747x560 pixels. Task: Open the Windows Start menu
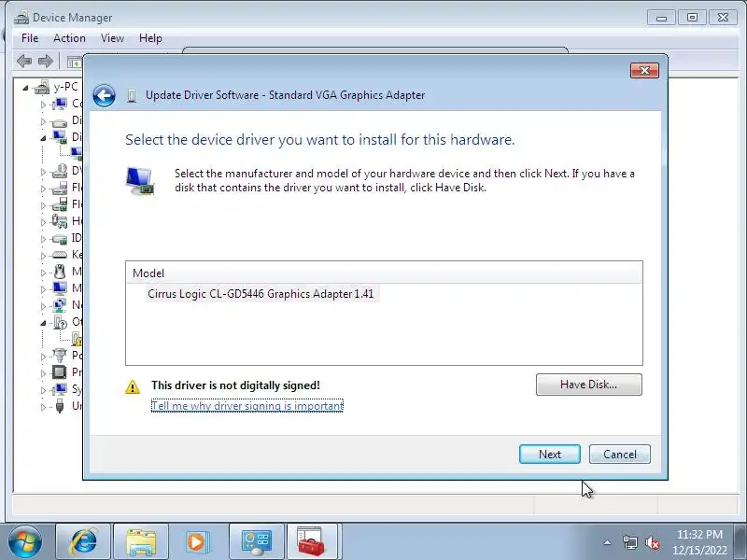25,542
